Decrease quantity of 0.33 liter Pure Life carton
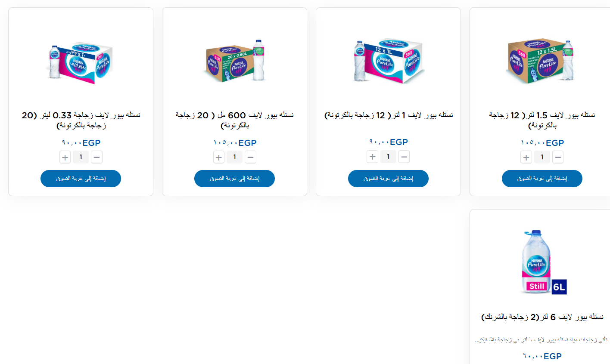This screenshot has width=610, height=364. [96, 157]
